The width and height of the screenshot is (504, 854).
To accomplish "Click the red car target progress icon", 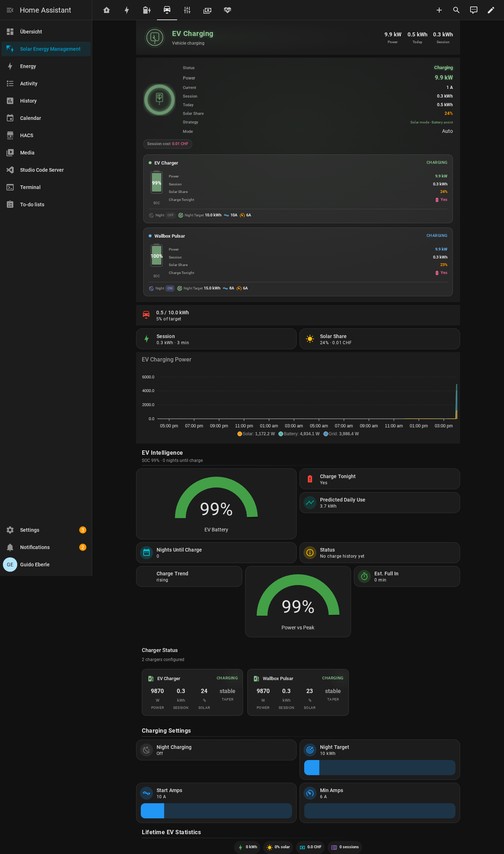I will (146, 315).
